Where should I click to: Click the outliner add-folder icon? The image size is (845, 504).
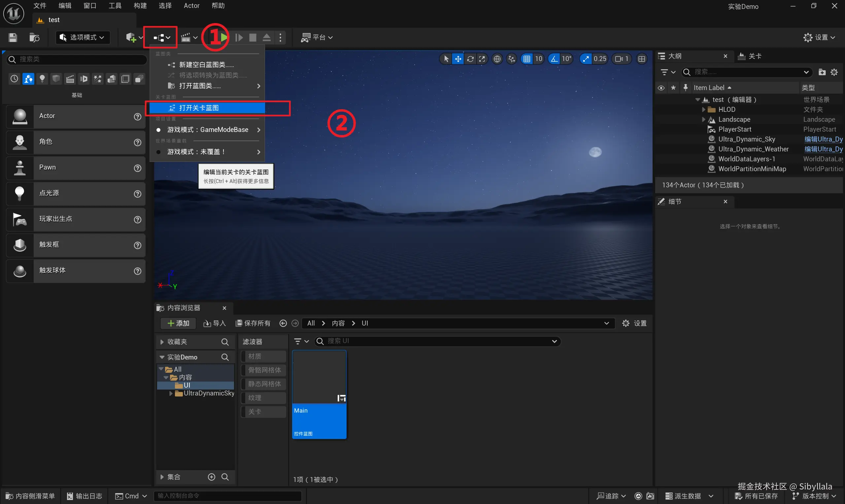pos(822,72)
